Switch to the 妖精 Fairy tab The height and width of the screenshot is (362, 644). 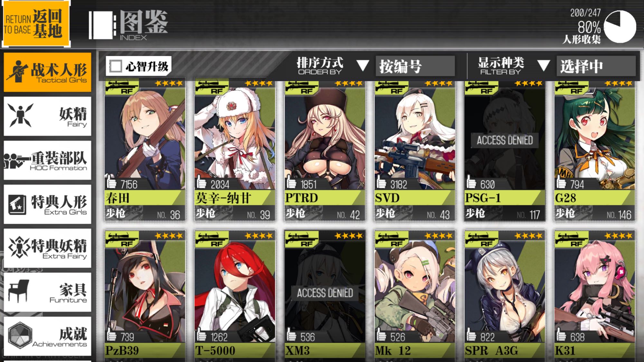tap(48, 116)
